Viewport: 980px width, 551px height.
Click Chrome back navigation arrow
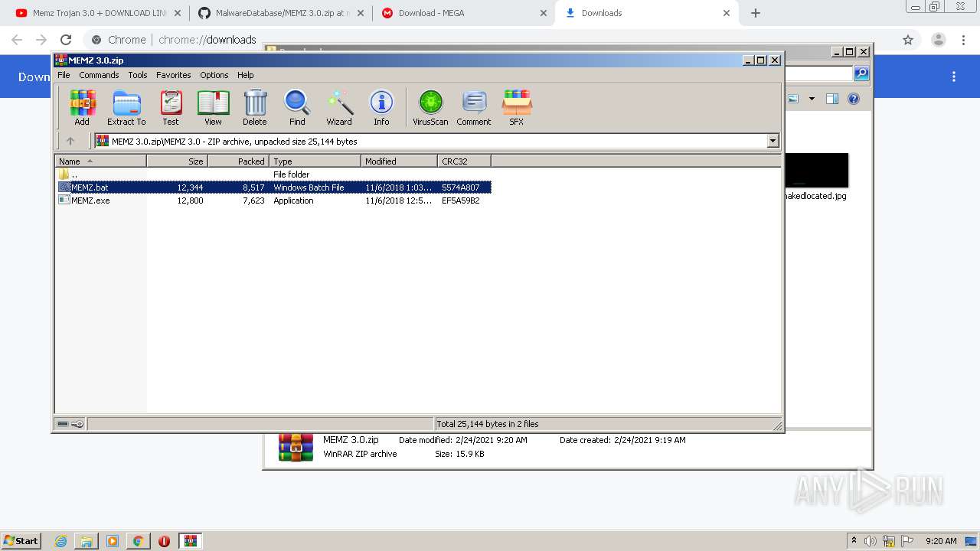(17, 40)
